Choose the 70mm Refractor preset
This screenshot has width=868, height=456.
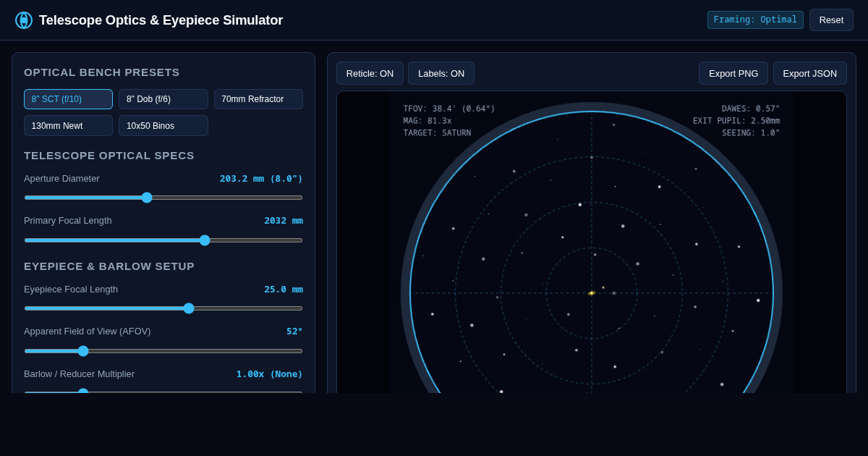click(x=258, y=99)
